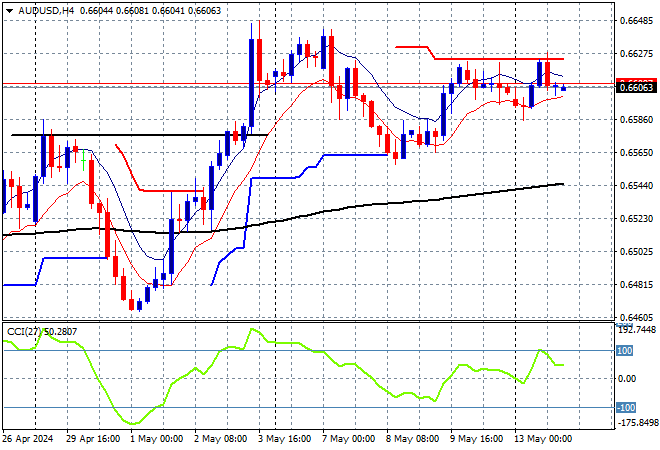The image size is (660, 450).
Task: Click the 13 May 00:00 time label
Action: 541,439
